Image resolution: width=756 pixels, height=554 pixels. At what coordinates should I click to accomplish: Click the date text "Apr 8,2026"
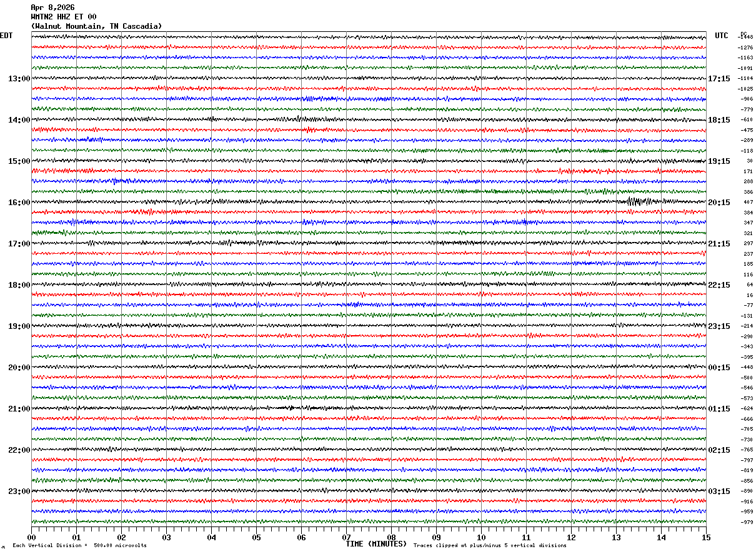[52, 8]
